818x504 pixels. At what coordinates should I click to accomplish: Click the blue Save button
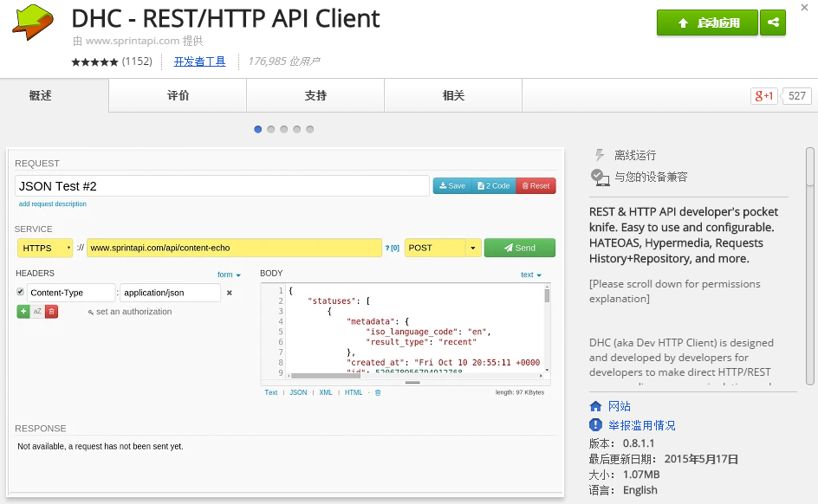452,186
